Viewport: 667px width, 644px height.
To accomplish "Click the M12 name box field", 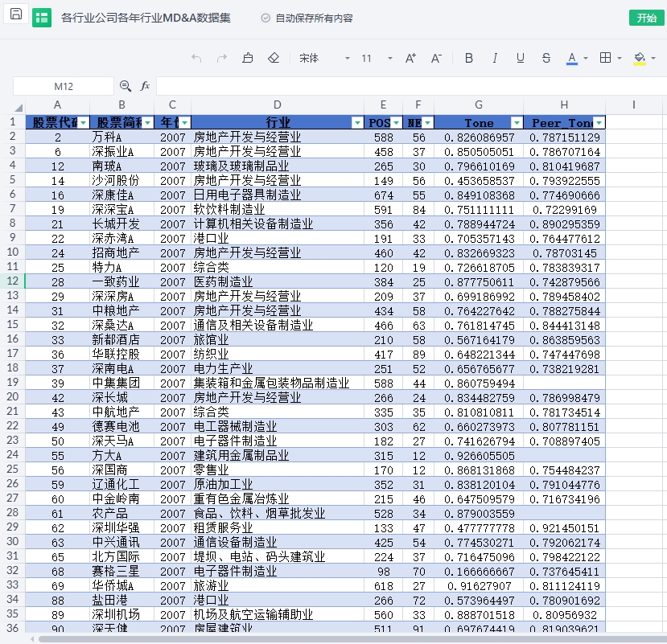I will pos(64,86).
